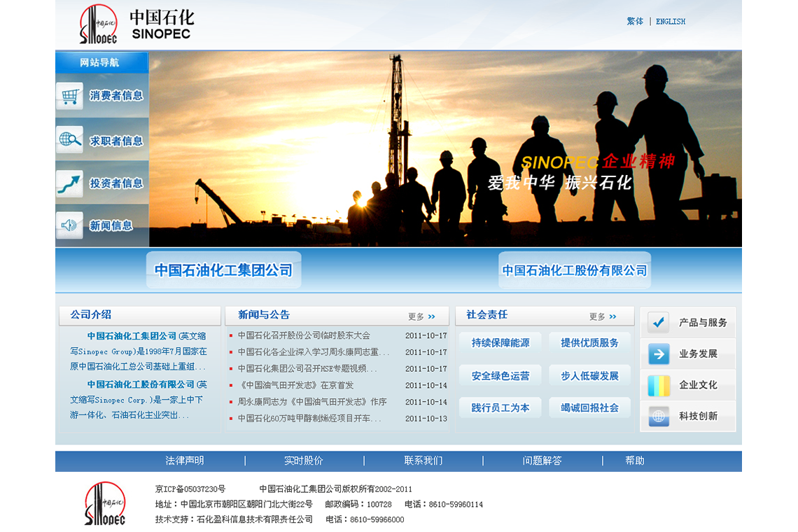798x532 pixels.
Task: Click bold 中国石油化工股份有限公司 in company intro
Action: click(141, 384)
